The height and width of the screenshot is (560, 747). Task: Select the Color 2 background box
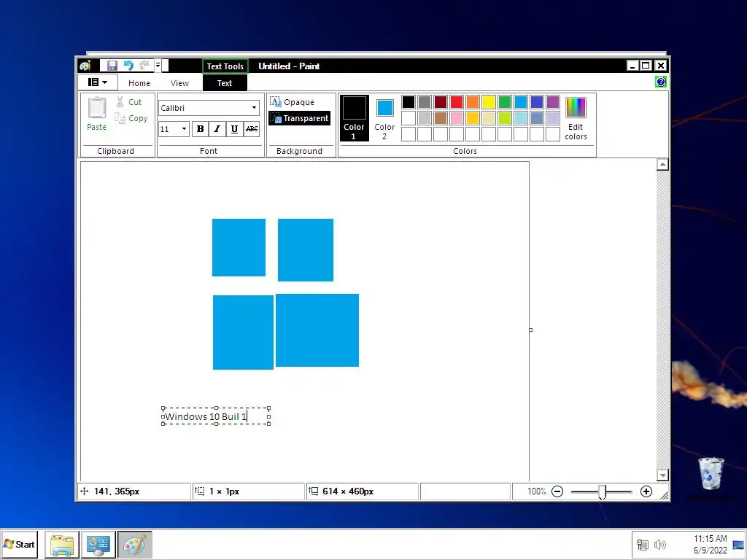coord(384,119)
